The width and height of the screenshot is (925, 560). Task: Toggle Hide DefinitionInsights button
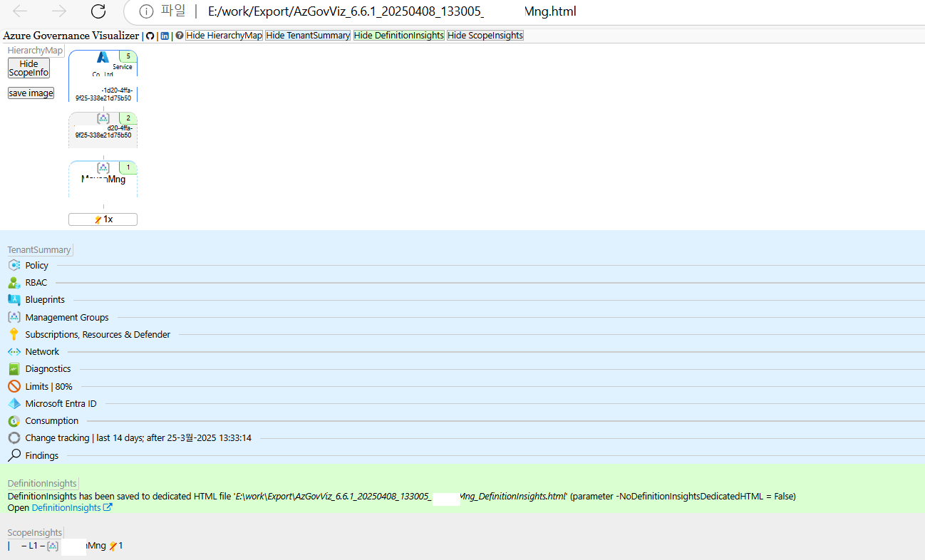tap(399, 36)
